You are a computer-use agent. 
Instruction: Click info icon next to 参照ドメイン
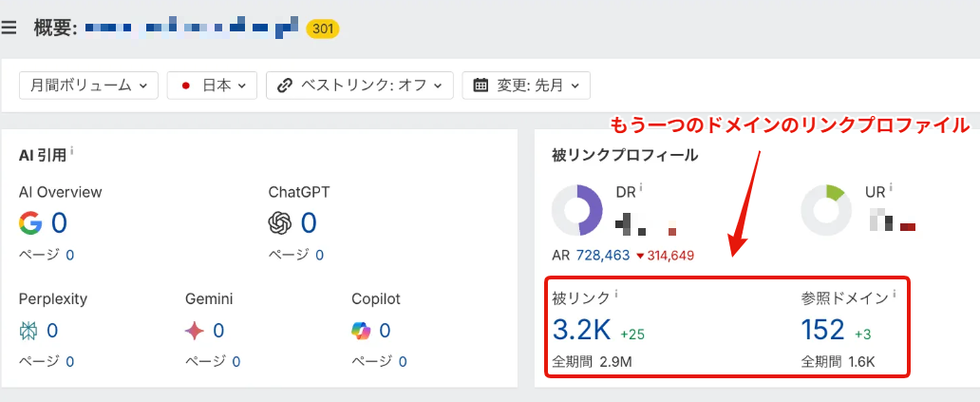(894, 296)
